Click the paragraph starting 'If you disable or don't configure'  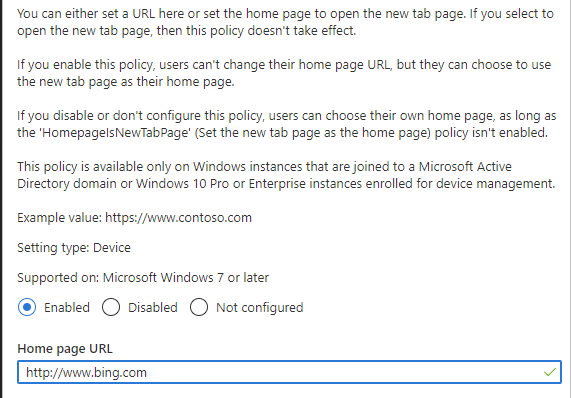pos(287,124)
